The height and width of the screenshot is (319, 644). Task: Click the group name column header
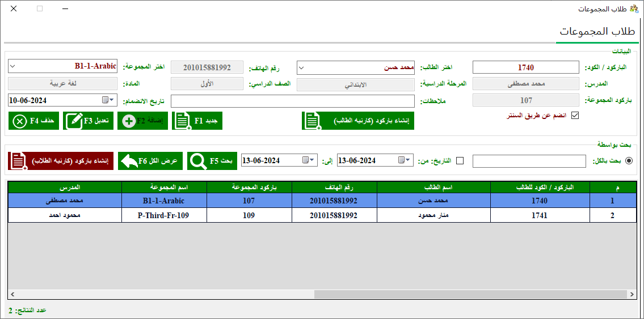[x=164, y=187]
